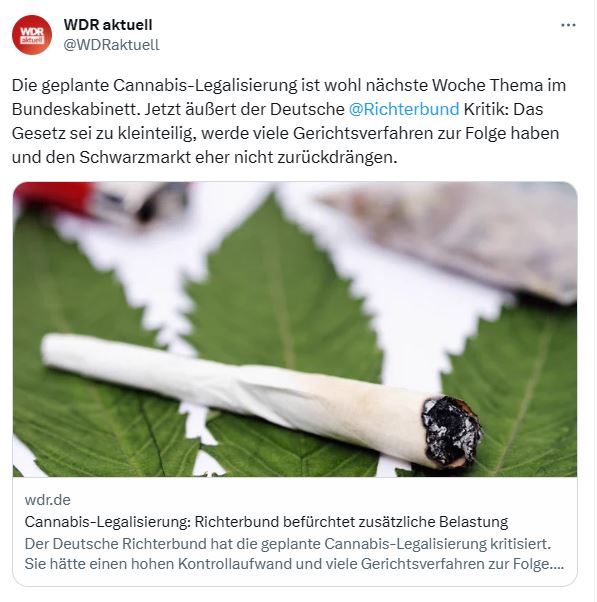Click the tweet line mentioning 'Schwarzmarkt'
The width and height of the screenshot is (597, 602).
coord(204,157)
